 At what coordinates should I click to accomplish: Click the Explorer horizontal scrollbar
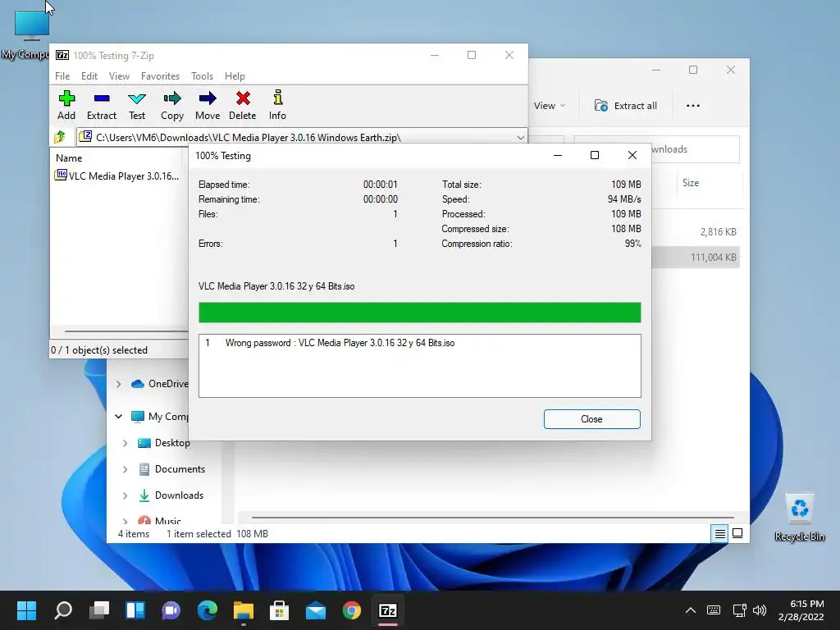pos(492,518)
